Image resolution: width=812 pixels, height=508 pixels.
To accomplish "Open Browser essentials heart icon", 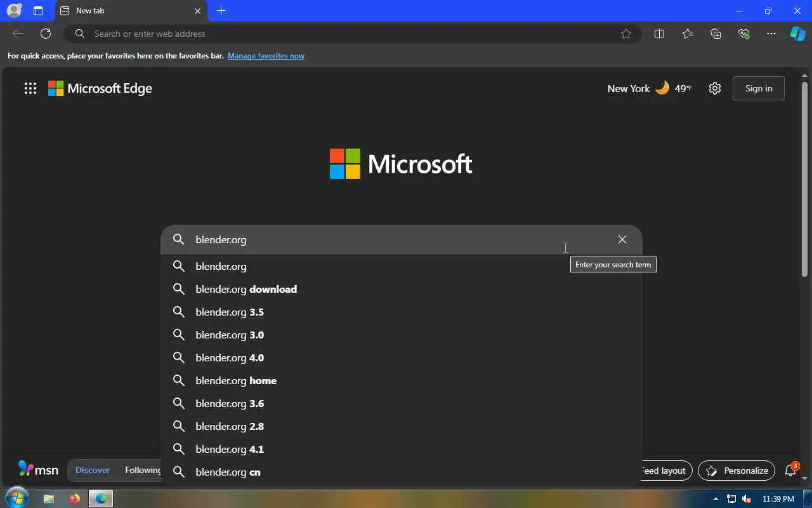I will pyautogui.click(x=743, y=34).
